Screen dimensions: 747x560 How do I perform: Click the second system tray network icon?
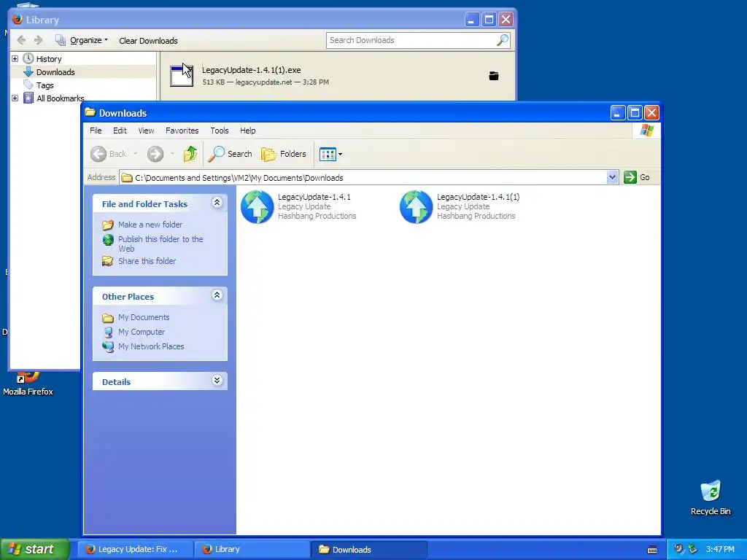pos(693,549)
